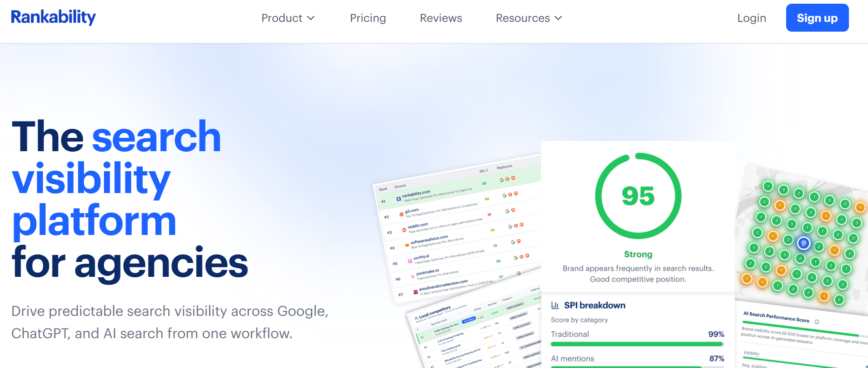Viewport: 868px width, 368px height.
Task: Open the Login link
Action: tap(752, 18)
